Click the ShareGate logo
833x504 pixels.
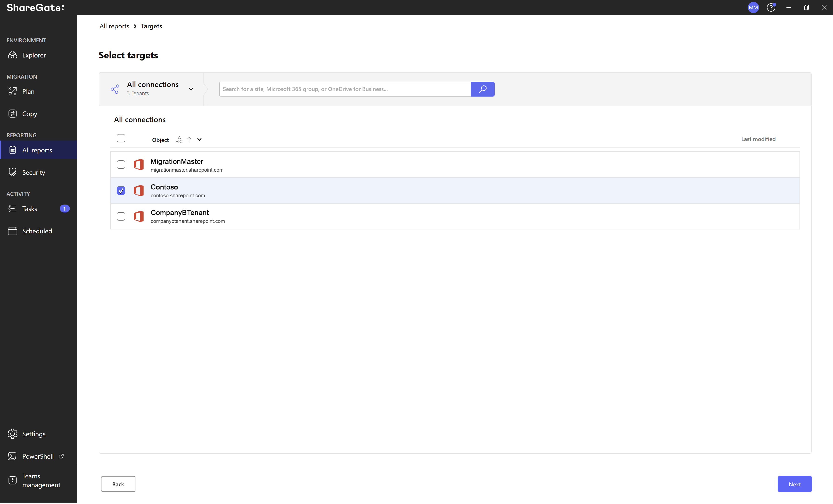36,7
